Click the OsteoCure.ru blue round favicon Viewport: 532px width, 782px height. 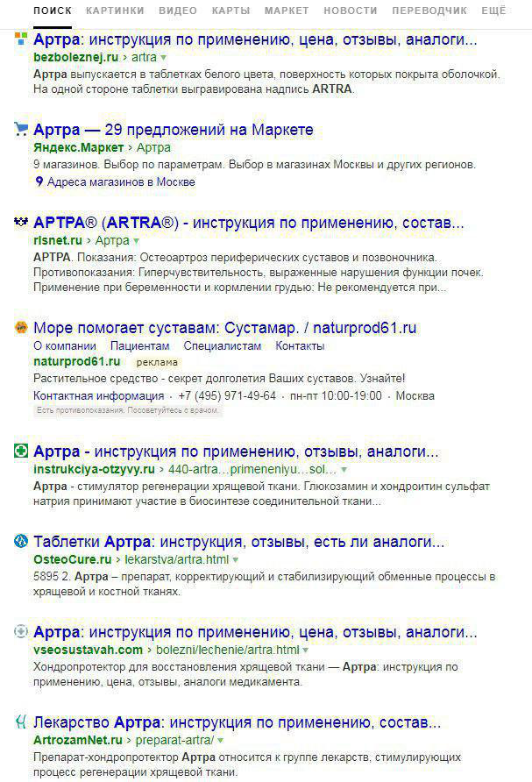(20, 541)
